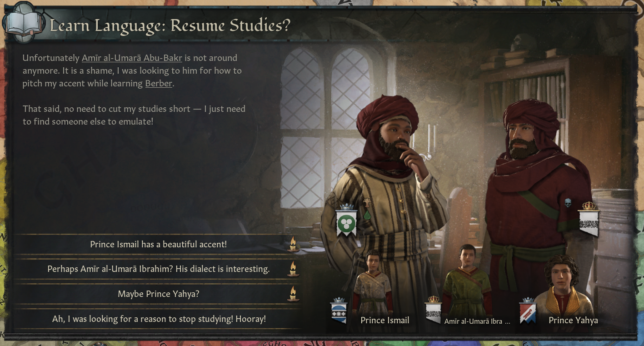Click the underlined Berber link
This screenshot has height=346, width=644.
pyautogui.click(x=159, y=84)
